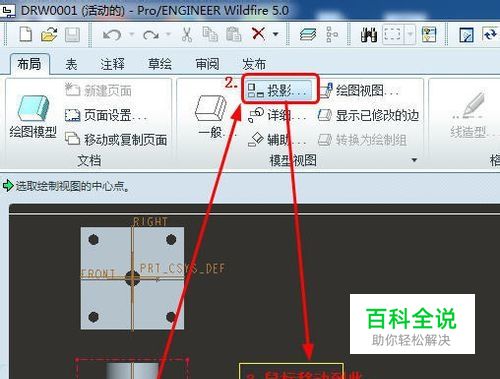
Task: Click the search options list icon
Action: coord(429,34)
